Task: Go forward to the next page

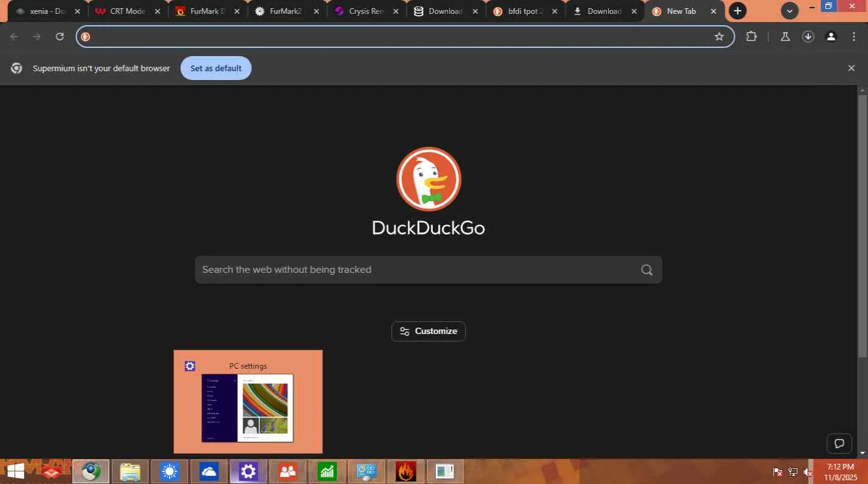Action: point(37,37)
